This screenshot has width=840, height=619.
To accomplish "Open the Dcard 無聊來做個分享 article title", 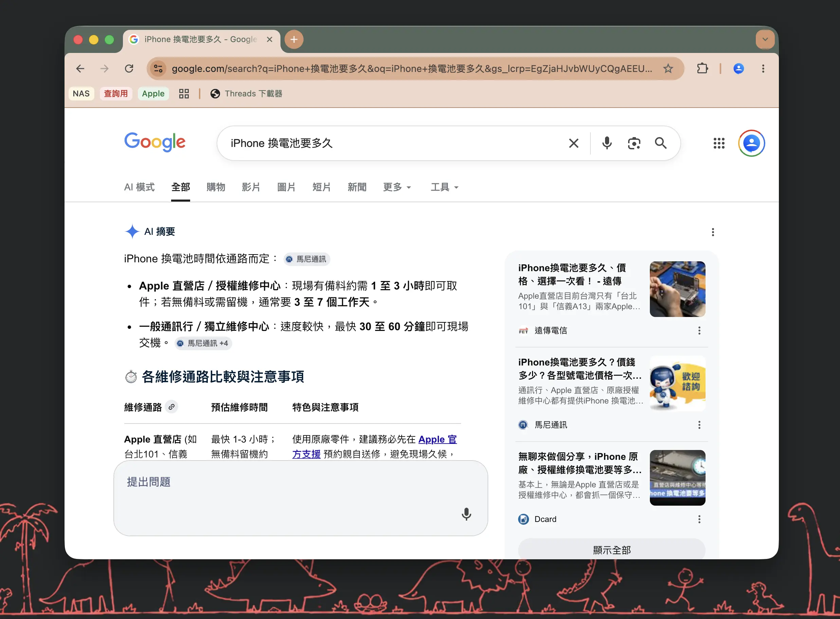I will pyautogui.click(x=580, y=463).
